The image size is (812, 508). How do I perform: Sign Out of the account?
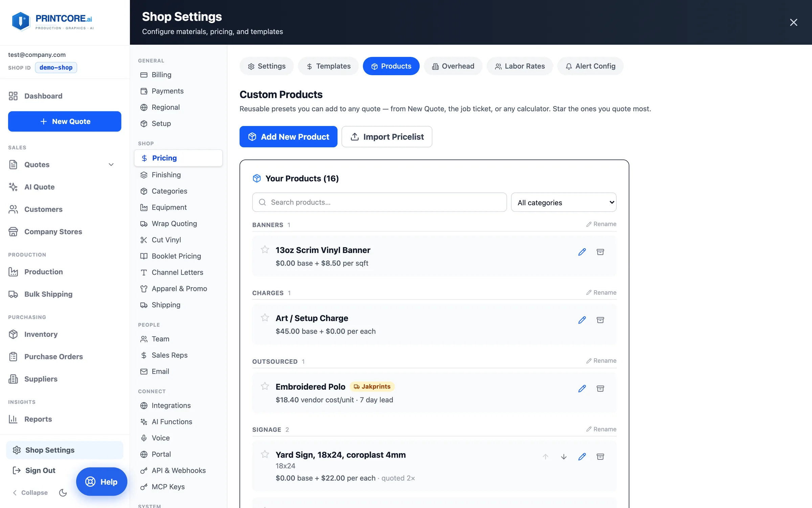(x=34, y=470)
